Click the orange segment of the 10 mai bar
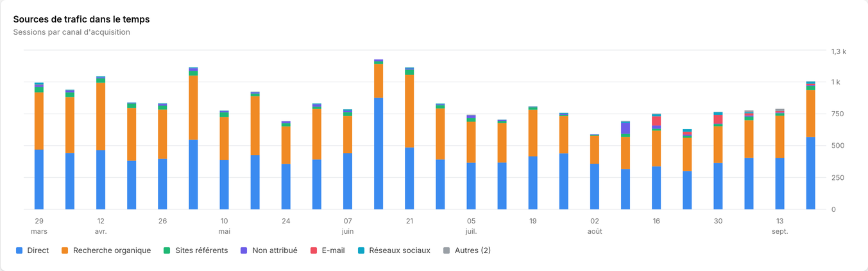 224,139
